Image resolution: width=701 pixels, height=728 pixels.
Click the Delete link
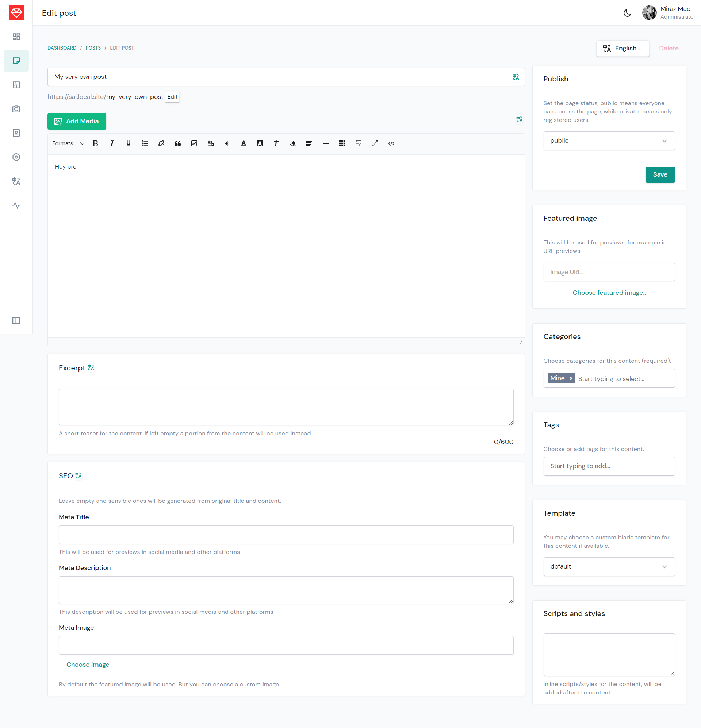(x=669, y=49)
